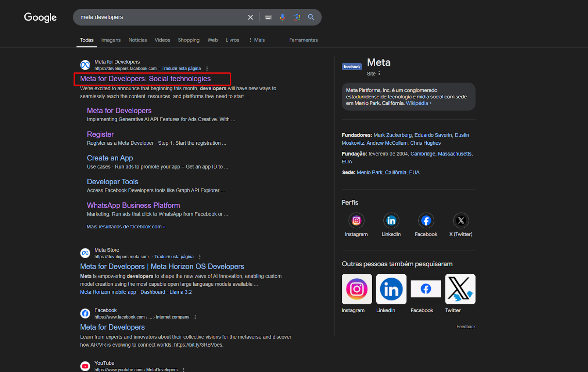Open Meta for Developers: Social technologies result
588x372 pixels.
[x=145, y=79]
